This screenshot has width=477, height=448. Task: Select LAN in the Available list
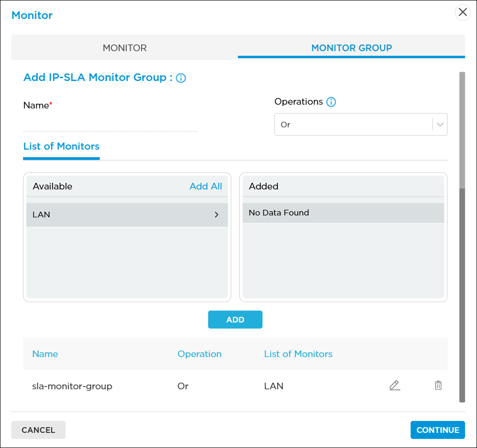click(x=118, y=215)
